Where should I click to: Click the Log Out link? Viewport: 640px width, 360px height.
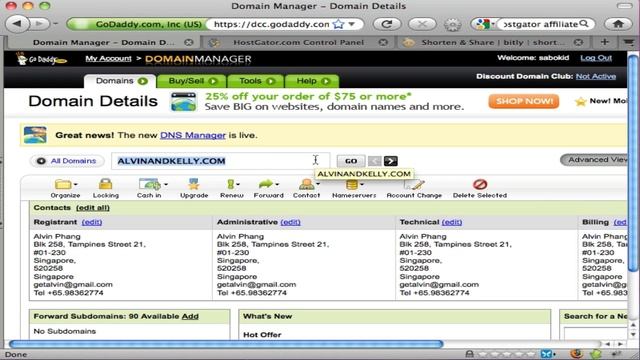tap(596, 58)
